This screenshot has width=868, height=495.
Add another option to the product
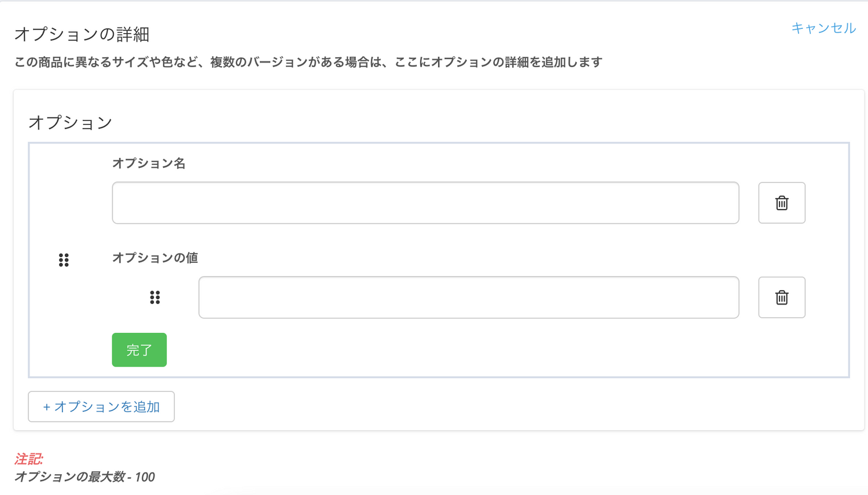tap(101, 406)
